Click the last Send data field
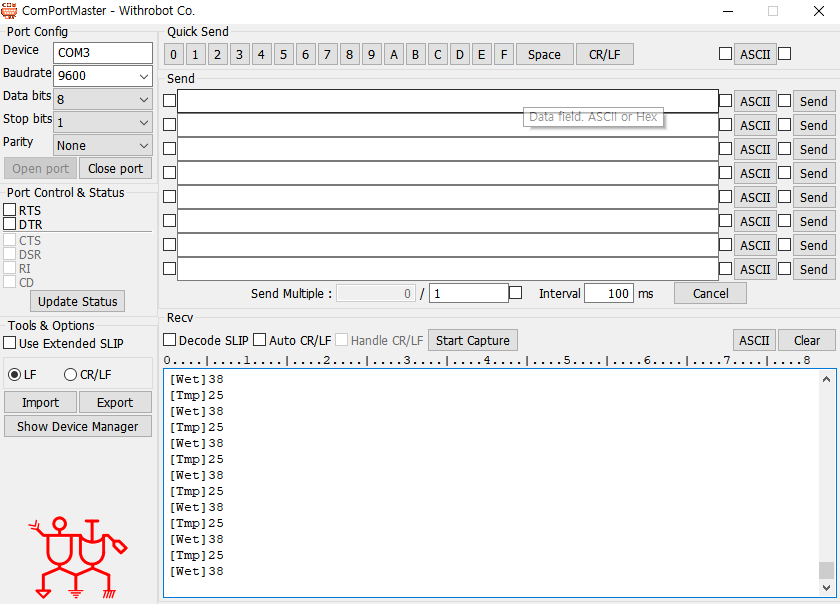 [x=448, y=269]
